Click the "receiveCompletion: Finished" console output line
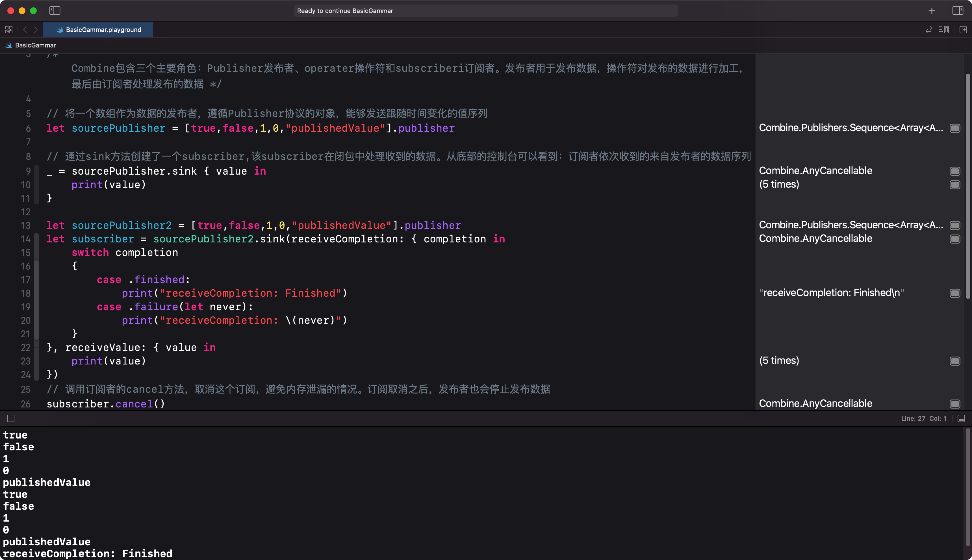 click(x=88, y=554)
